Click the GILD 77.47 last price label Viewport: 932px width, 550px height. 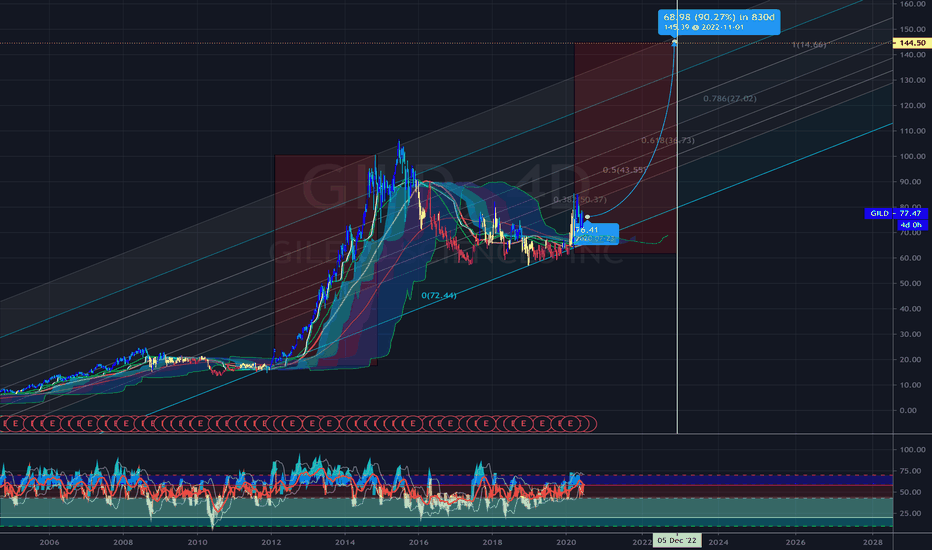[x=896, y=213]
